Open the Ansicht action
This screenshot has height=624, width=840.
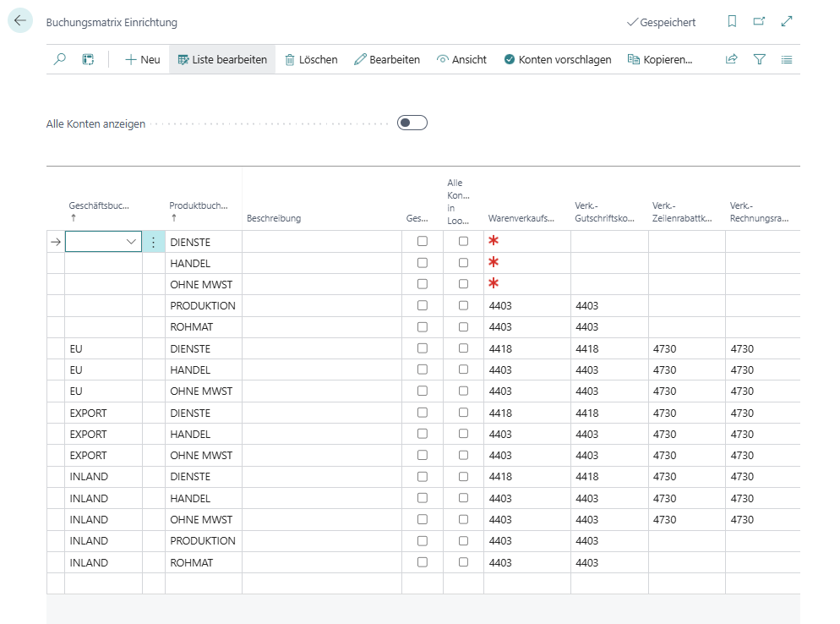tap(461, 59)
